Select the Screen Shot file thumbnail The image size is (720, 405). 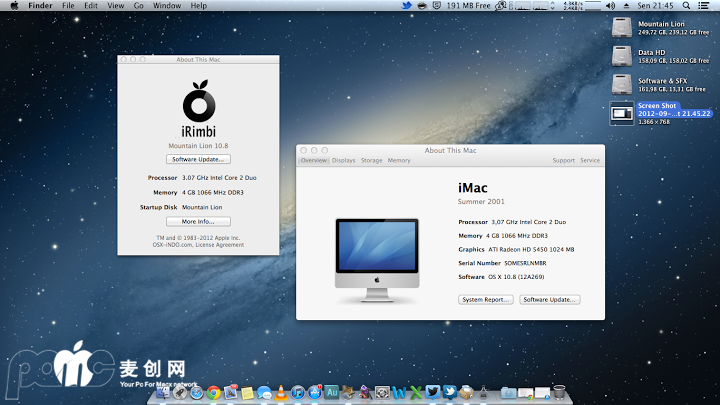point(620,115)
